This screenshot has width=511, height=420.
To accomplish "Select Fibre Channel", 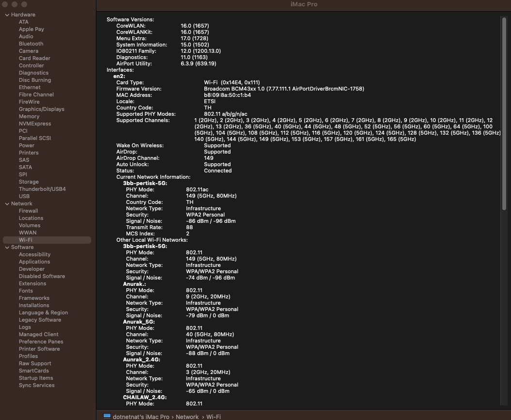I will (36, 94).
